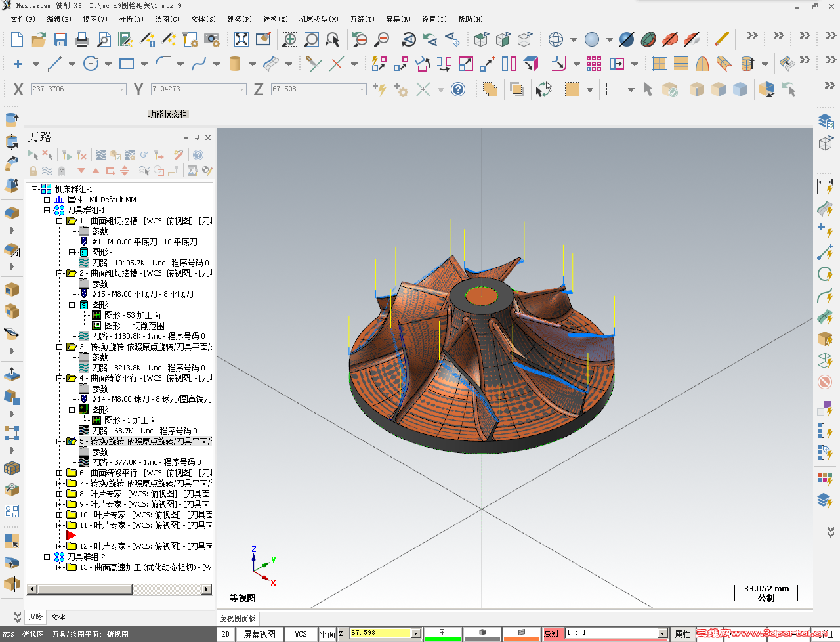Toggle ghost operation icon in toolpath panel
The width and height of the screenshot is (840, 642).
tap(62, 171)
